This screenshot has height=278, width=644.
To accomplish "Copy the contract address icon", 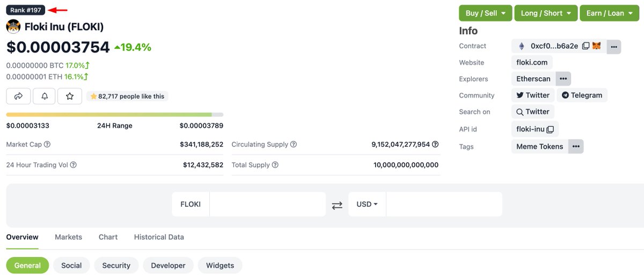I will coord(586,46).
